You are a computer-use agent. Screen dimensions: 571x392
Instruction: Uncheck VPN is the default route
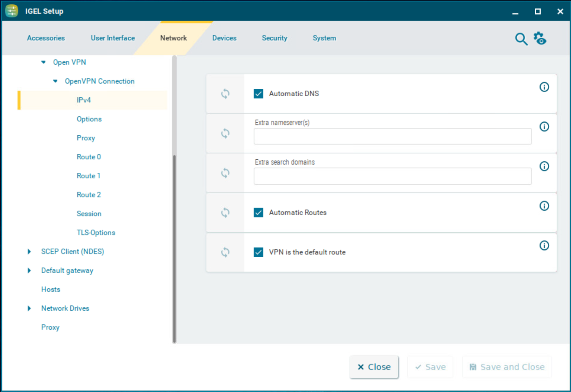pos(258,252)
